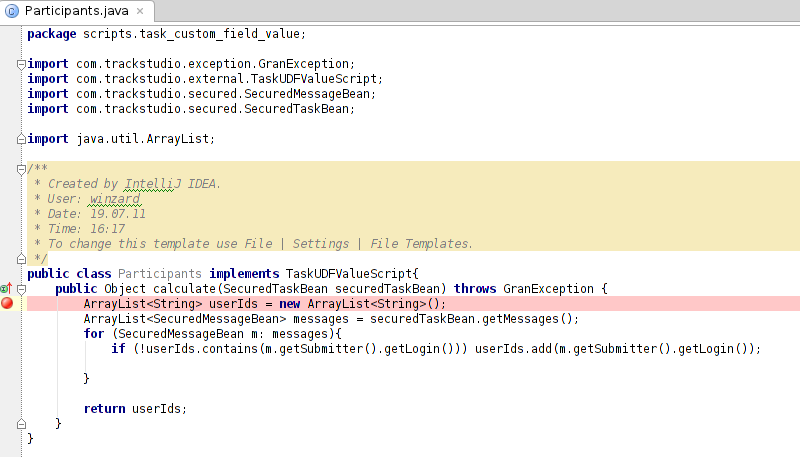Fold the java.util.ArrayList import line
The height and width of the screenshot is (457, 800).
tap(21, 139)
